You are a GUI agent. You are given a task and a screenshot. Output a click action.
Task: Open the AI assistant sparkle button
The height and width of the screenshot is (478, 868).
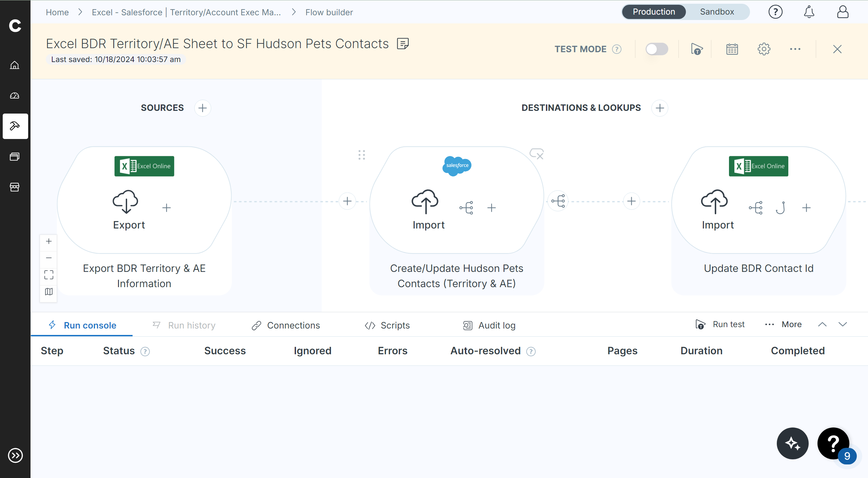(792, 443)
